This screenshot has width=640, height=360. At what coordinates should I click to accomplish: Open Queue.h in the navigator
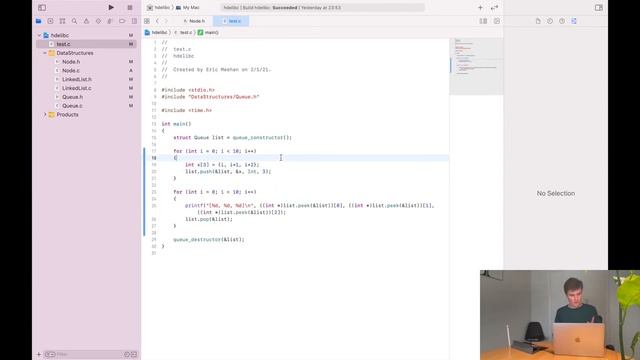72,97
